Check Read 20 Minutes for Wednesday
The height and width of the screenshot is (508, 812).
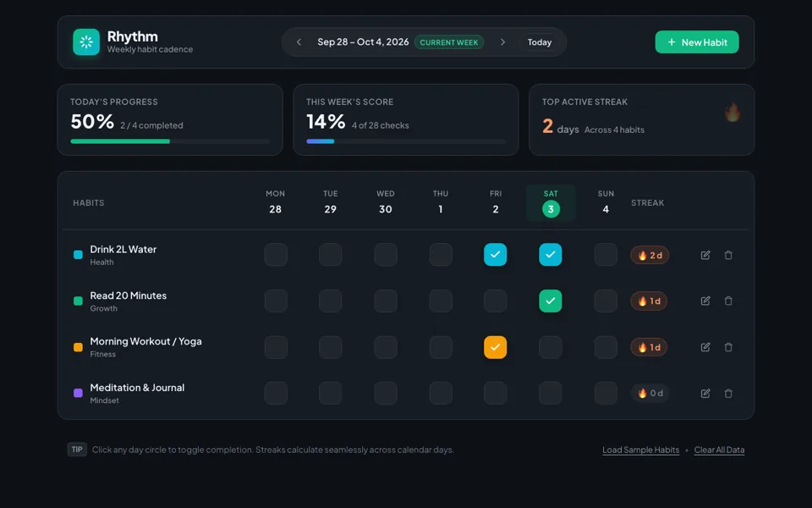click(386, 301)
